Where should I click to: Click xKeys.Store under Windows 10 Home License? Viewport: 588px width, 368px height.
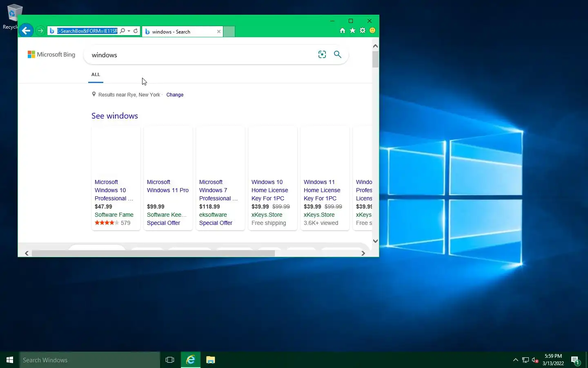[x=267, y=215]
